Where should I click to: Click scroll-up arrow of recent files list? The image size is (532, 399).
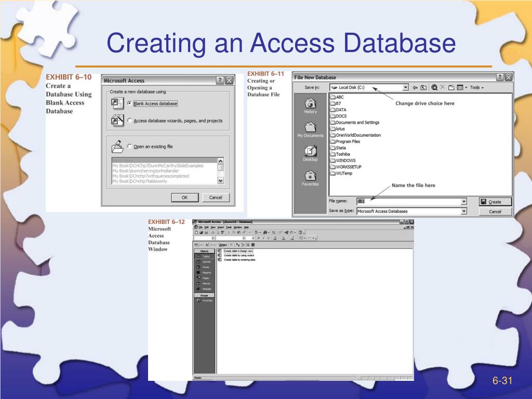pyautogui.click(x=220, y=161)
